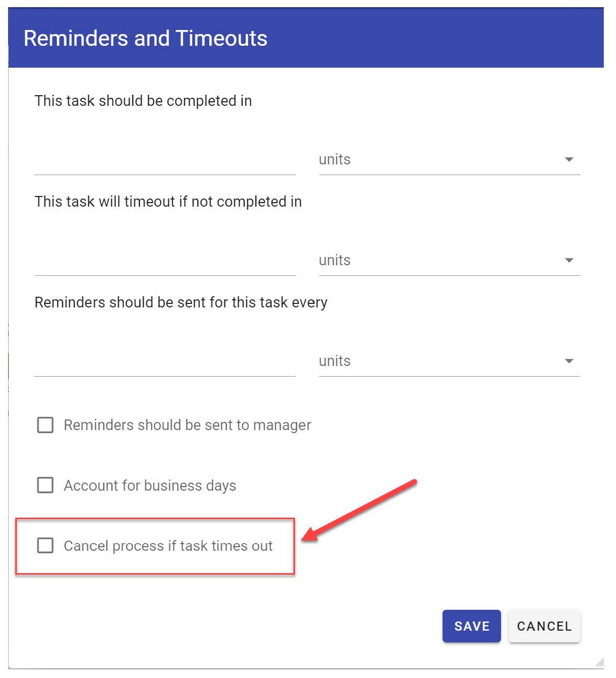Check the 'Cancel process if task times out' box
Viewport: 616px width, 678px height.
pos(45,546)
